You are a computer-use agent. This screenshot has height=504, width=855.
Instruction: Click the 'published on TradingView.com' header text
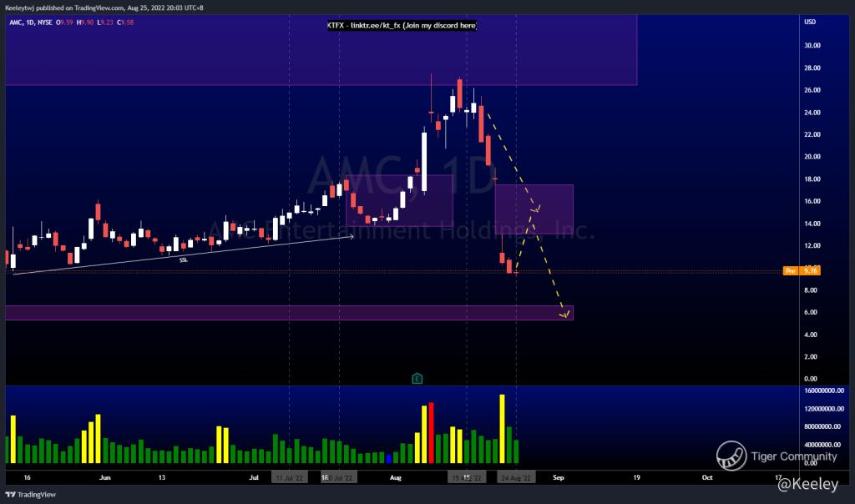click(80, 8)
